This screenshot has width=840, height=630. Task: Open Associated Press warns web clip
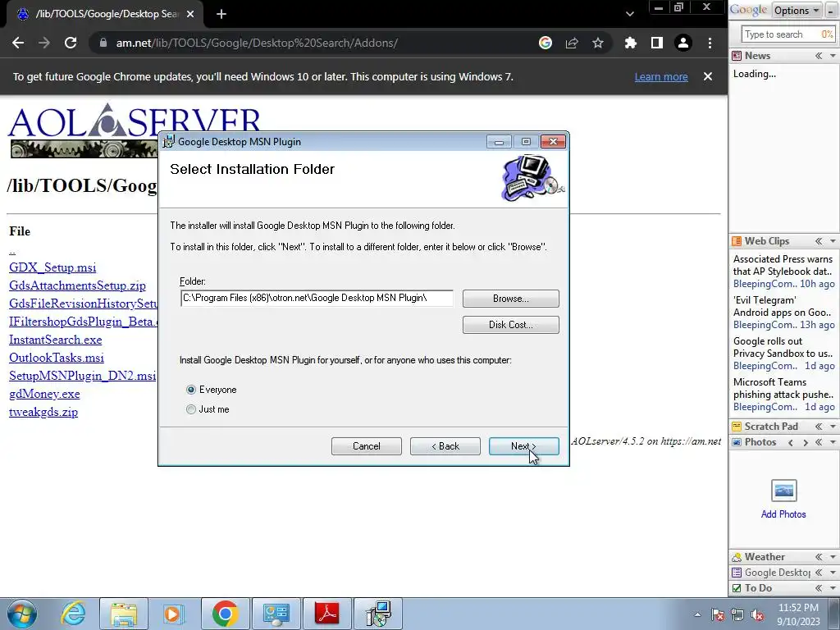click(x=783, y=265)
